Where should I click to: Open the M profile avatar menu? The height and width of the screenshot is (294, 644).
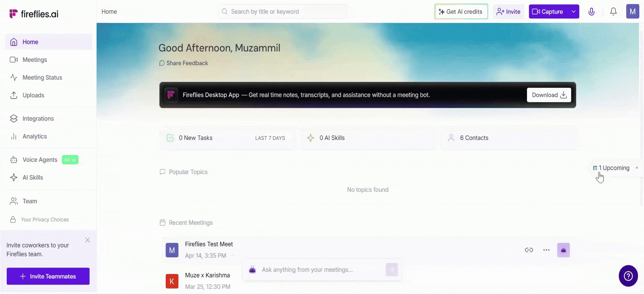633,11
